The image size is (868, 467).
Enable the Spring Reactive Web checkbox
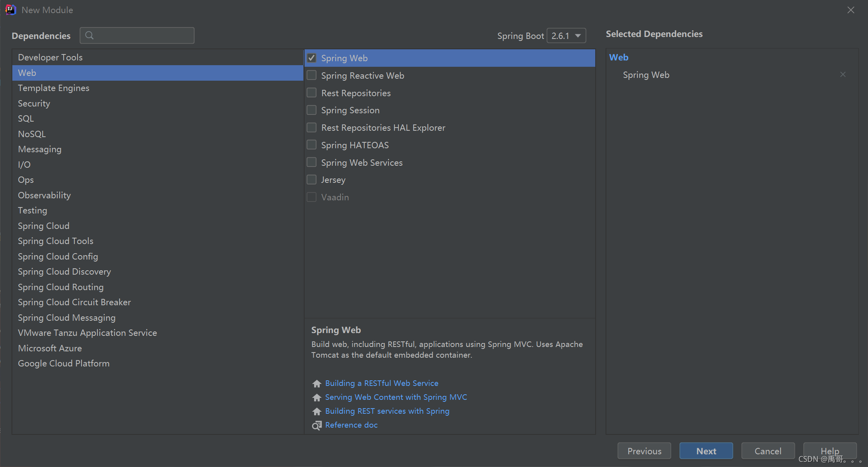[312, 75]
